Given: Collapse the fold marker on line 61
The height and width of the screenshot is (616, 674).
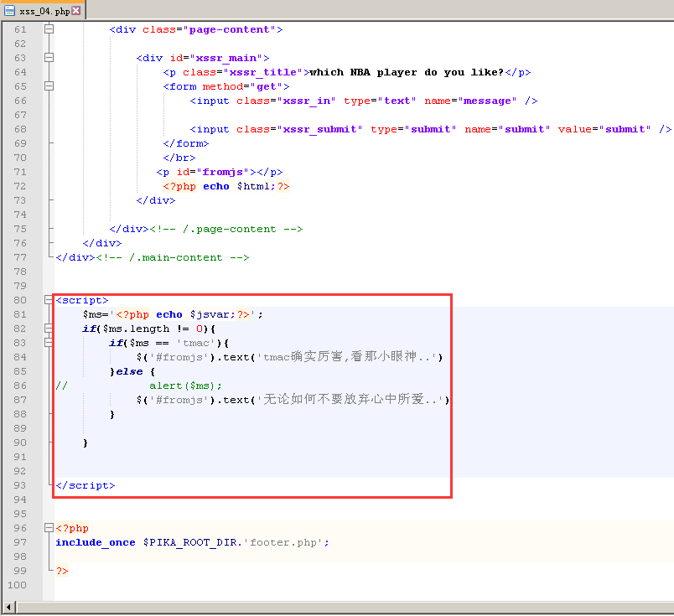Looking at the screenshot, I should coord(49,29).
